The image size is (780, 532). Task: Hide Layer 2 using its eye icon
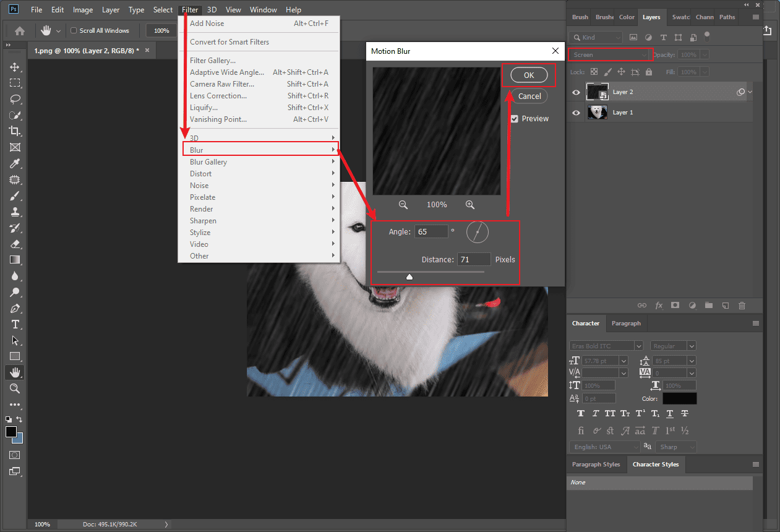576,92
